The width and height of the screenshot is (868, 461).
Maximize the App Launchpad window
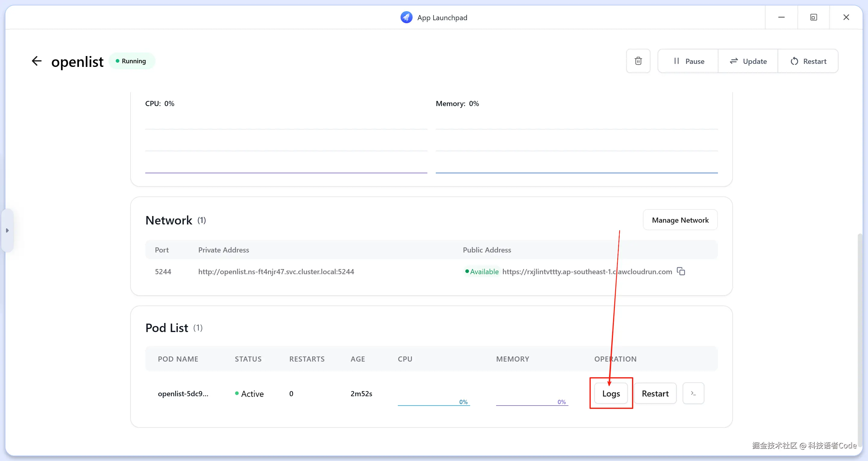tap(813, 17)
